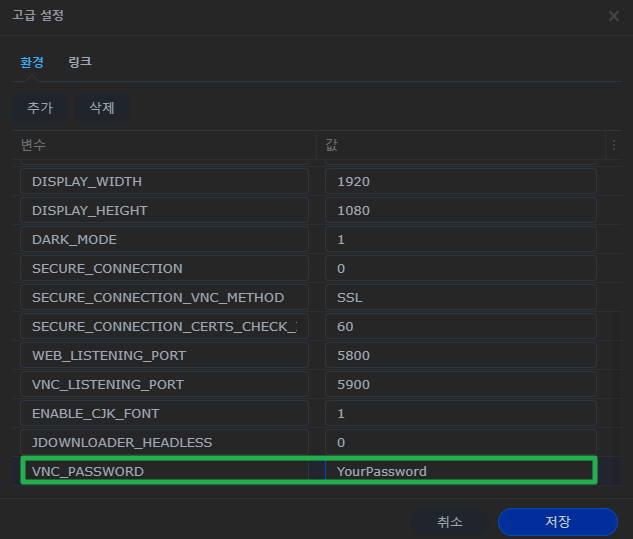The height and width of the screenshot is (539, 633).
Task: Click the 삭제 button
Action: tap(102, 108)
